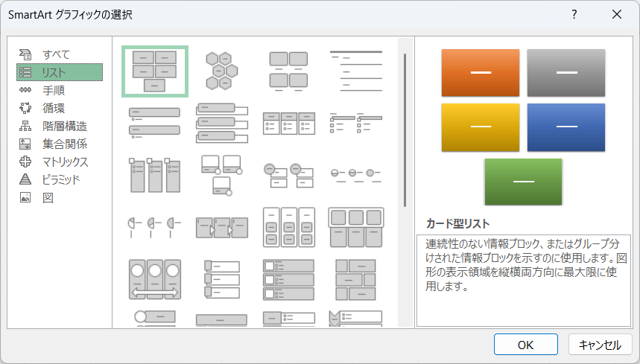Show the 集合関係 layouts
The height and width of the screenshot is (364, 640).
(x=64, y=144)
